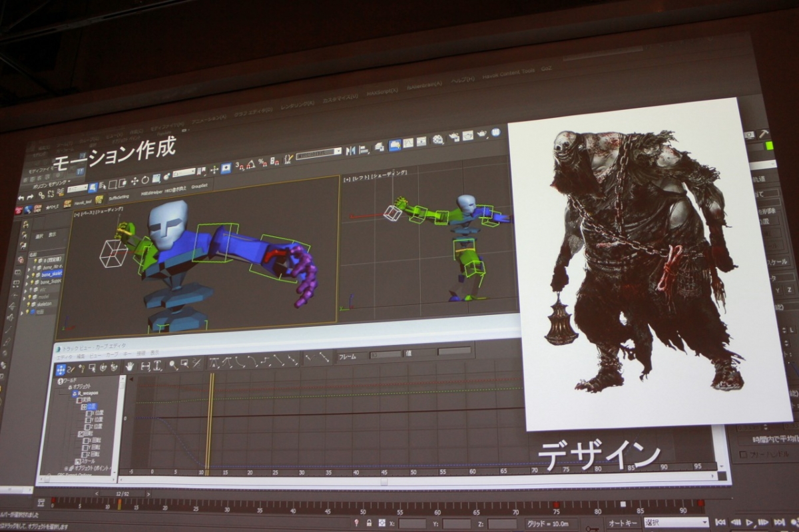
Task: Select the Add Keys tool in curve editor
Action: point(81,368)
